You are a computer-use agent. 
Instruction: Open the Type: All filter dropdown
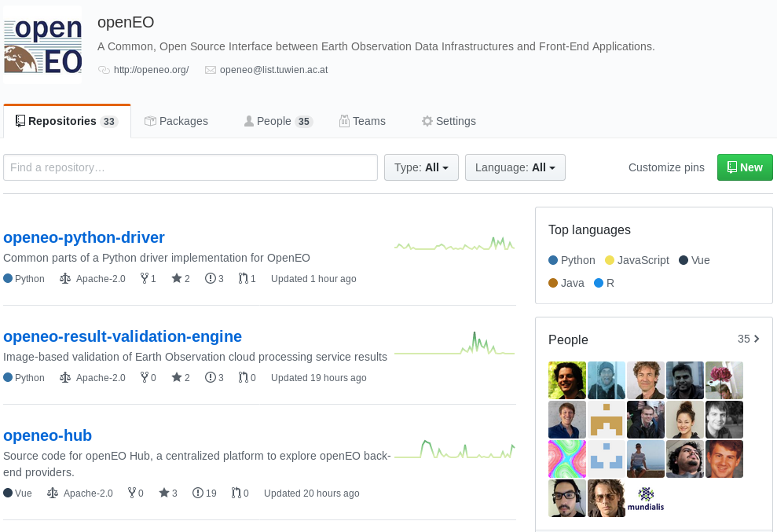click(421, 167)
